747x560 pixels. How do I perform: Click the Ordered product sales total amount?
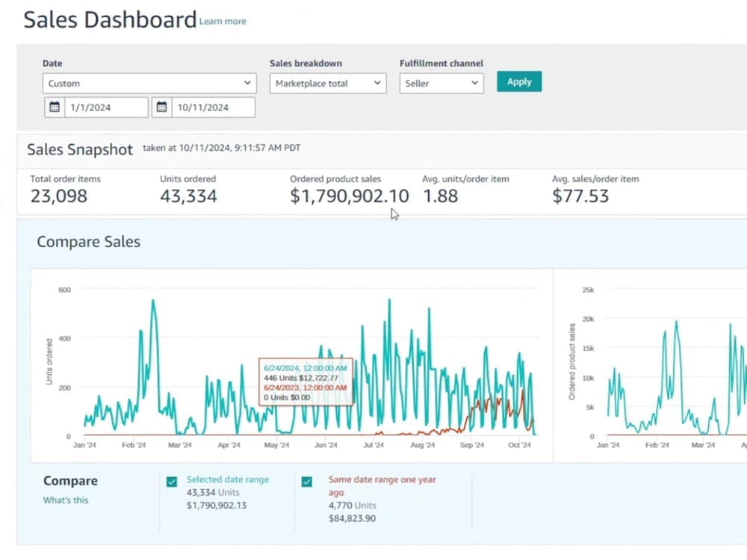click(349, 196)
